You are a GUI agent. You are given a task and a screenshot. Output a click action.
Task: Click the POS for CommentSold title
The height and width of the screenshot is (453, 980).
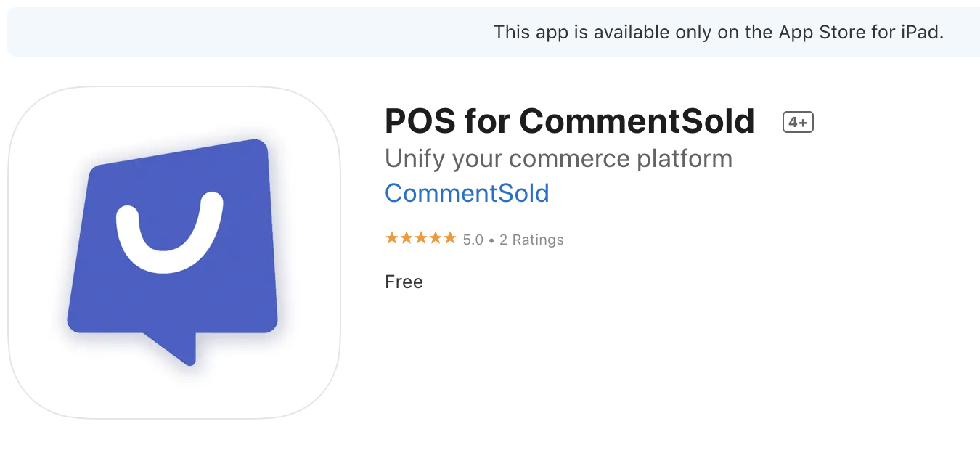[x=570, y=121]
